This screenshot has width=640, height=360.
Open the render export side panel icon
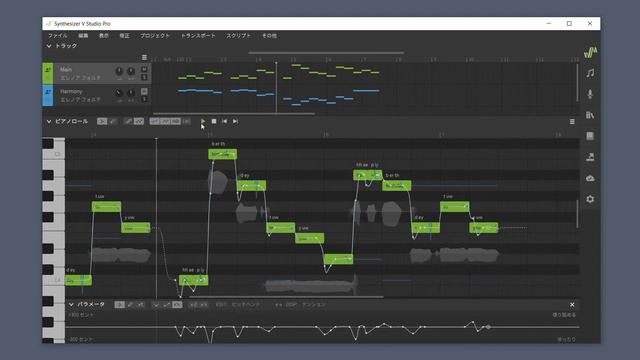pyautogui.click(x=590, y=157)
